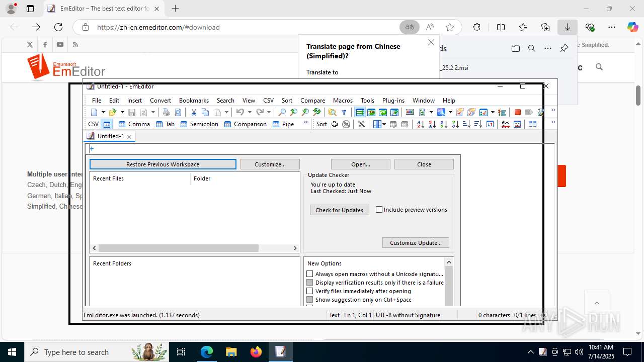
Task: Toggle CSV normal mode button beside CSV label
Action: [107, 124]
